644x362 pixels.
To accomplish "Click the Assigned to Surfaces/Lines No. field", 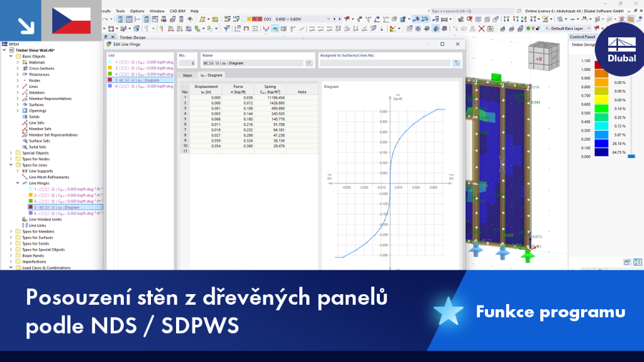I will pyautogui.click(x=385, y=63).
